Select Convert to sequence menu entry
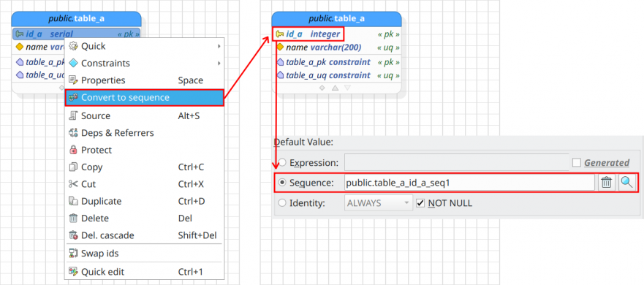 coord(145,98)
